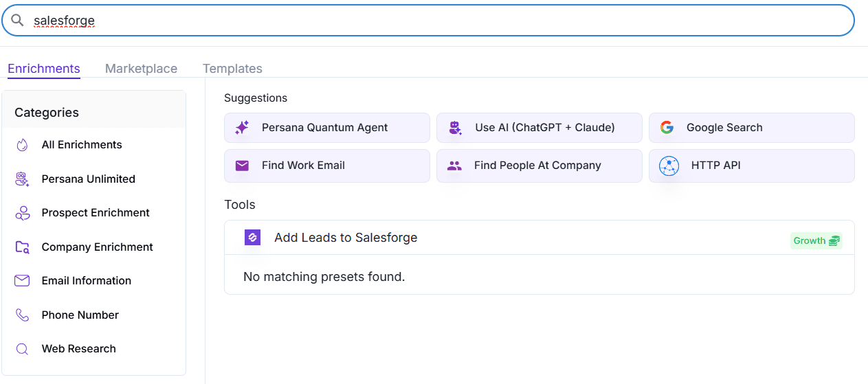Focus the search field containing salesforge
Screen dimensions: 868x384
click(x=427, y=21)
